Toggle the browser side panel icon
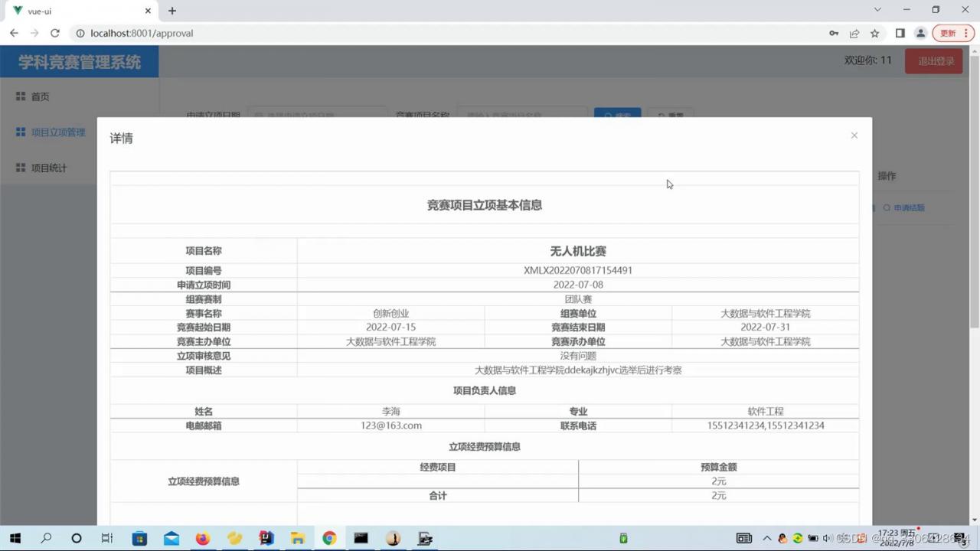The width and height of the screenshot is (980, 551). 900,33
